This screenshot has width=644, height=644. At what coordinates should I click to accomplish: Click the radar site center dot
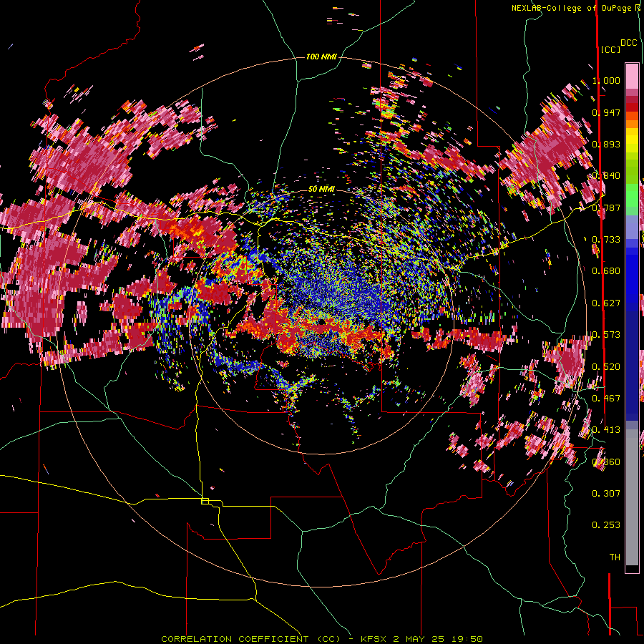pyautogui.click(x=321, y=323)
